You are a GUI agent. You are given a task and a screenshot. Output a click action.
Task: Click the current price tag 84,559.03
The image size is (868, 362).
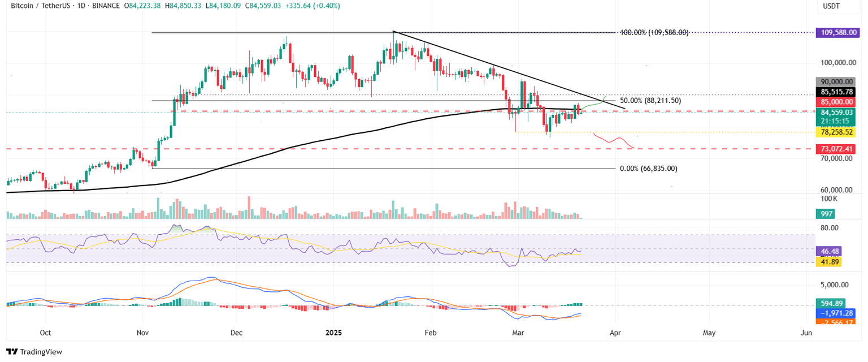point(838,113)
